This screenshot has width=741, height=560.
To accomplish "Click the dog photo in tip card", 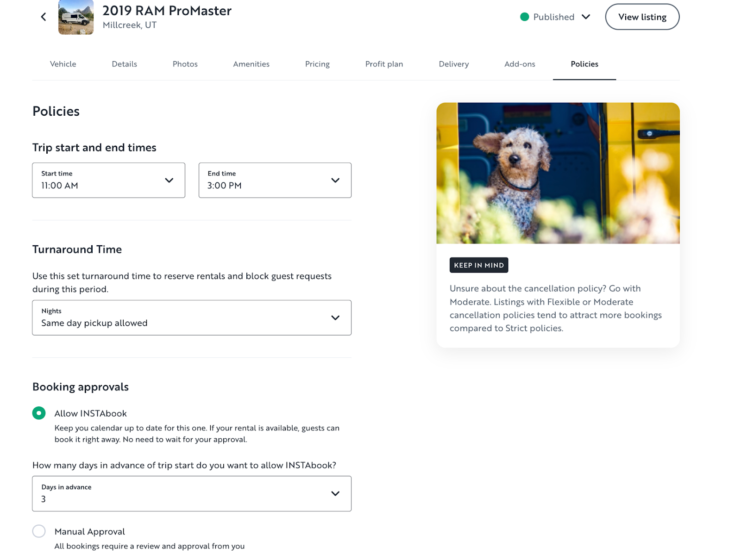I will (558, 173).
